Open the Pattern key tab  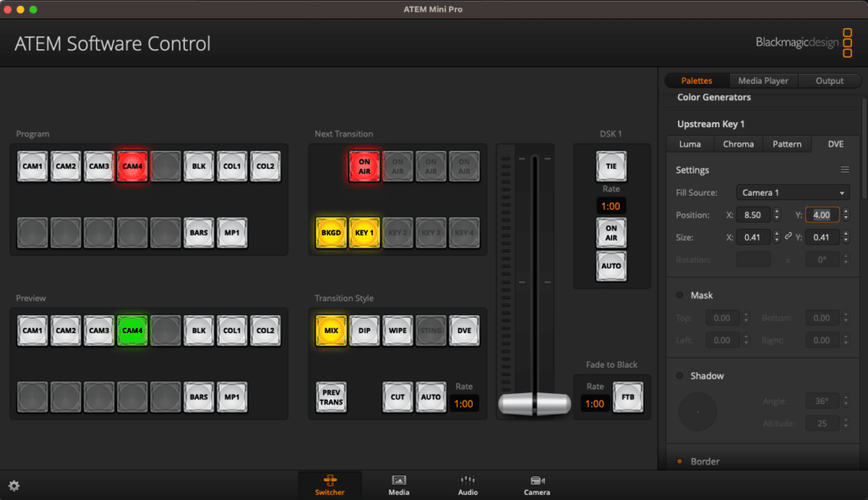coord(787,144)
